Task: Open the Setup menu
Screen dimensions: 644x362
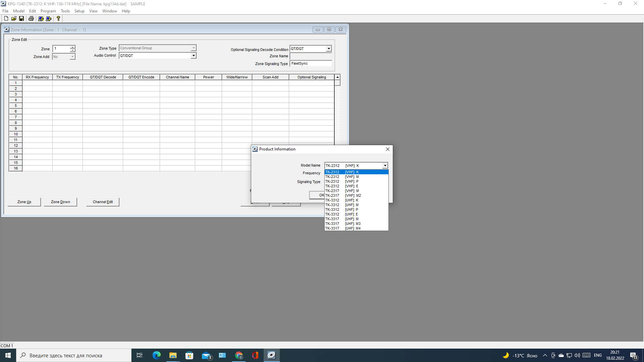Action: tap(79, 11)
